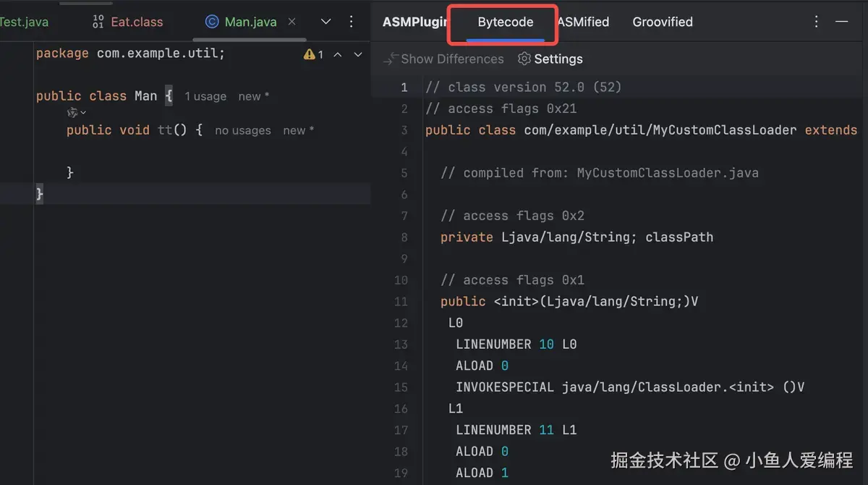The image size is (868, 485).
Task: Click the L1 label in bytecode
Action: [456, 408]
